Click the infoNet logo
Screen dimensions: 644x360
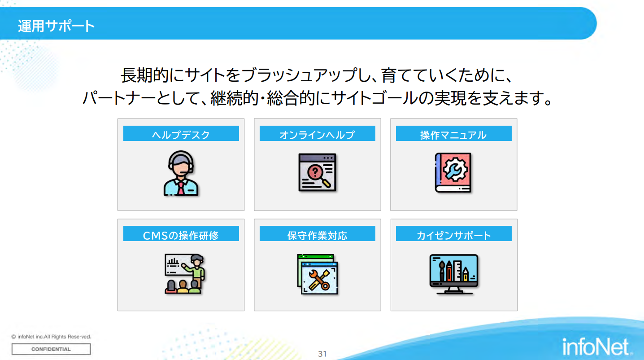coord(598,346)
